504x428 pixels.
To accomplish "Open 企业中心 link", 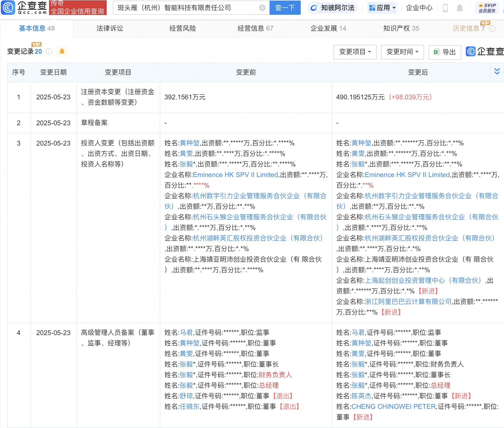I will click(x=419, y=8).
